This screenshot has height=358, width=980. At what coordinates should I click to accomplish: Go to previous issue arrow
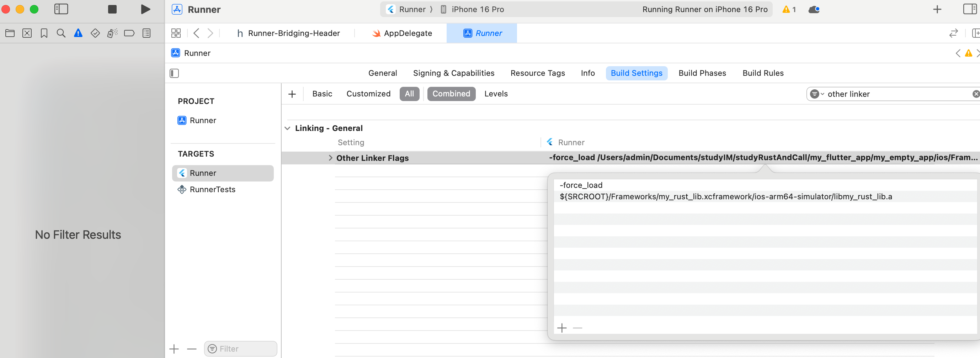click(x=958, y=53)
